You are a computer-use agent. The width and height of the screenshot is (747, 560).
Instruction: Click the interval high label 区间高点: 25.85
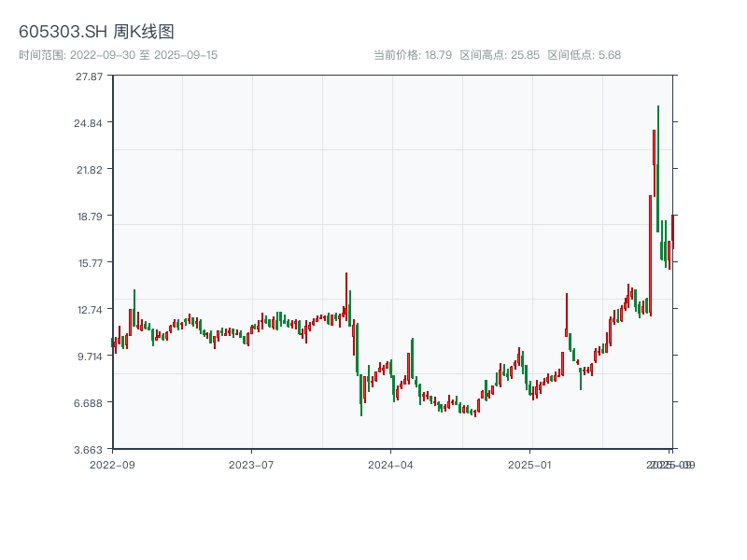(500, 55)
